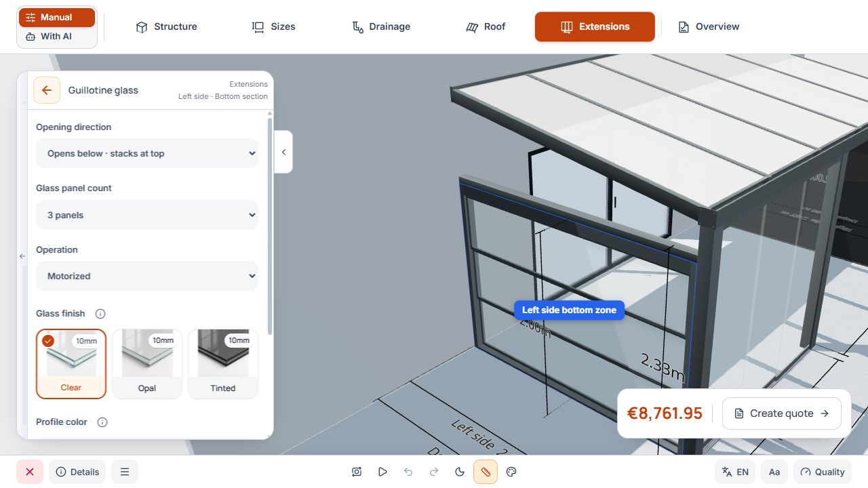Open the Opening direction dropdown
Image resolution: width=868 pixels, height=488 pixels.
[147, 153]
